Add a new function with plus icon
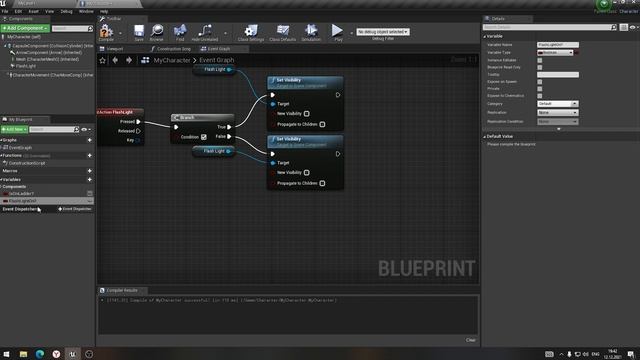The width and height of the screenshot is (640, 360). 89,156
